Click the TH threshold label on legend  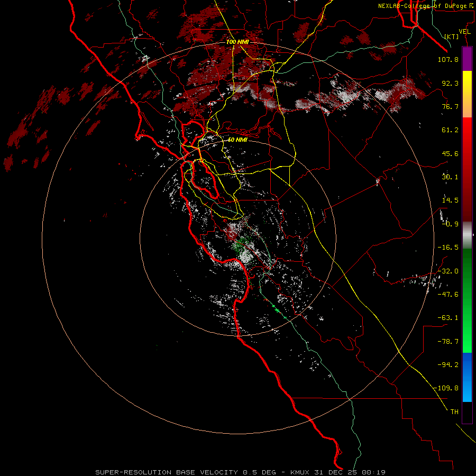coord(454,412)
